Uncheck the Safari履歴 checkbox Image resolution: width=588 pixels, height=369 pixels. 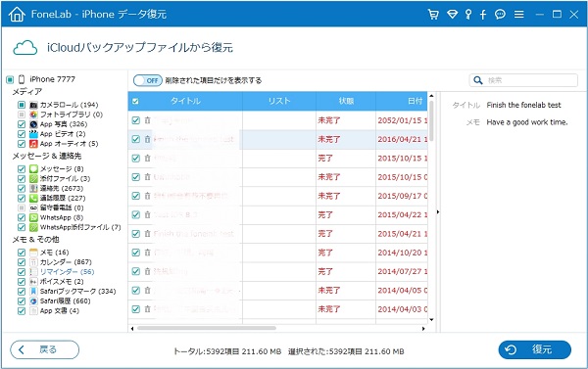pyautogui.click(x=22, y=300)
